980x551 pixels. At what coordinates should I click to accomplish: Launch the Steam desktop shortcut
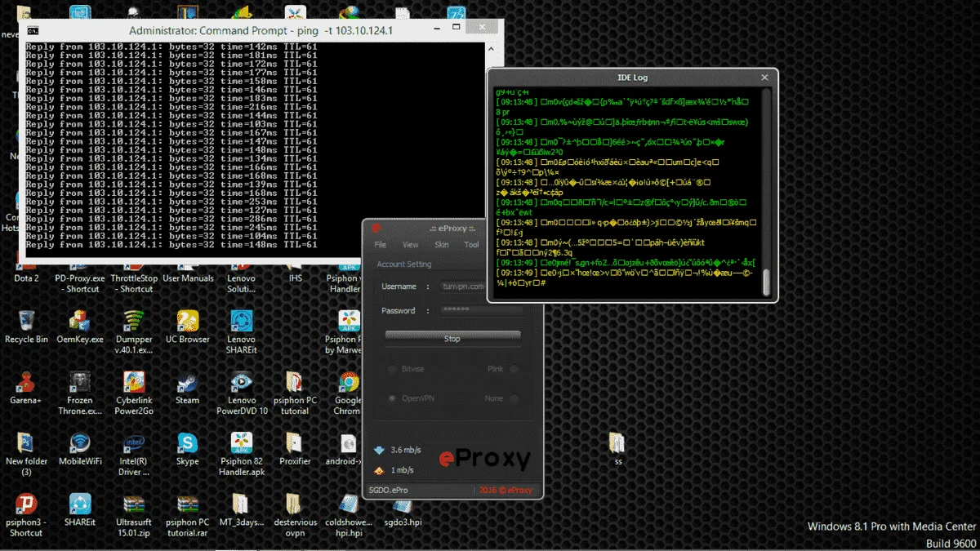188,387
